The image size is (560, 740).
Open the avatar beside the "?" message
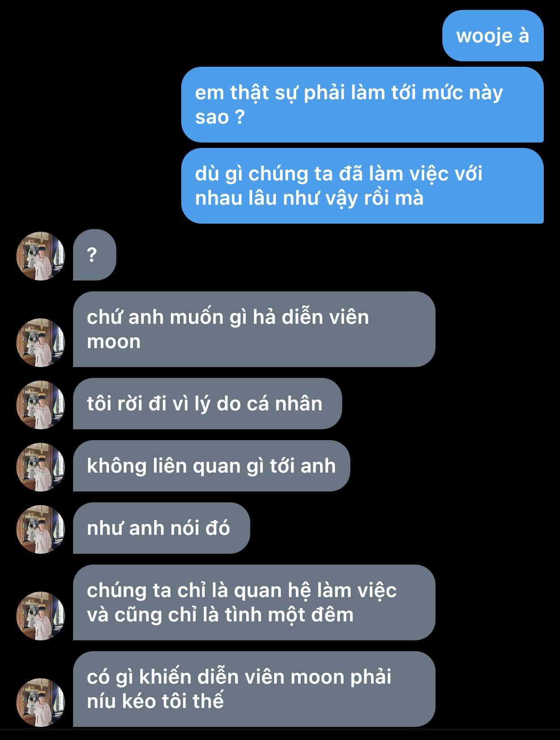[x=41, y=256]
